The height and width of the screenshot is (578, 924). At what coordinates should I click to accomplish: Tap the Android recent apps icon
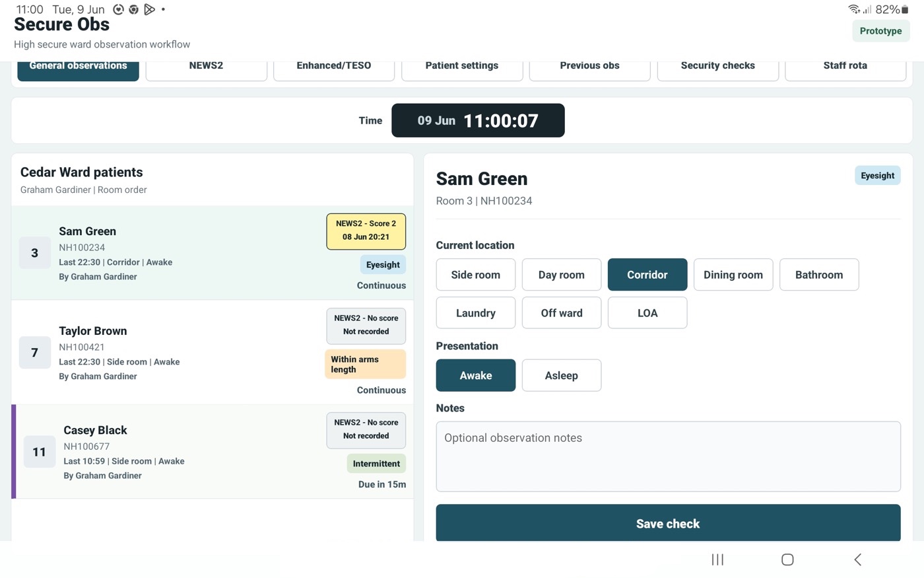[x=717, y=560]
